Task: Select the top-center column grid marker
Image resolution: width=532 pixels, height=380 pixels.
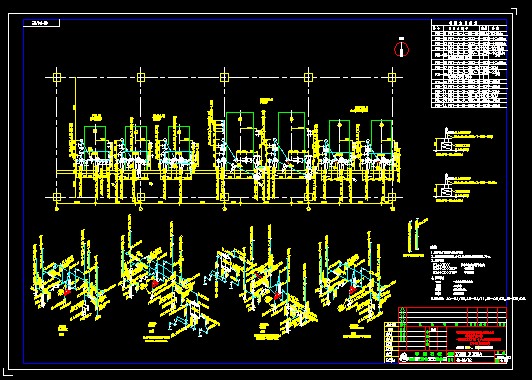Action: pyautogui.click(x=224, y=77)
